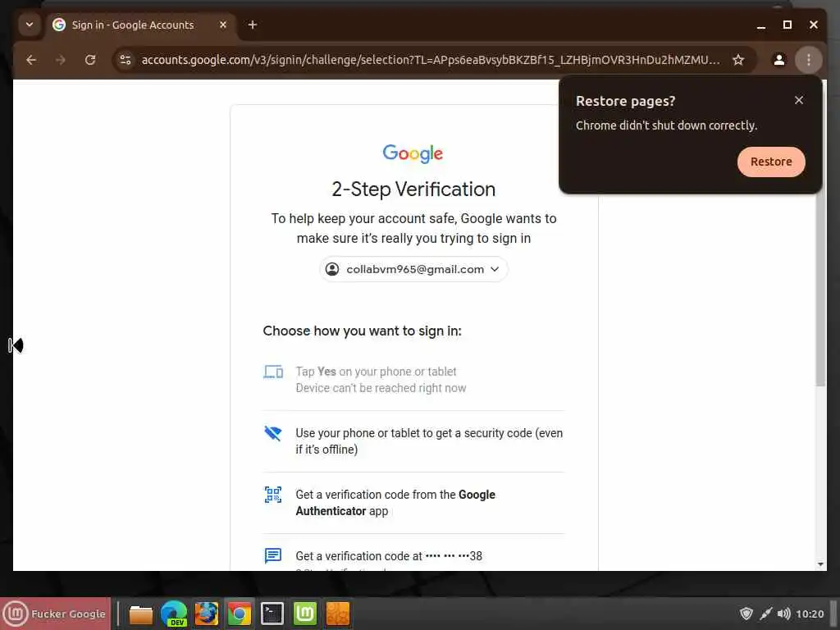Click the Google Authenticator QR icon

[273, 495]
